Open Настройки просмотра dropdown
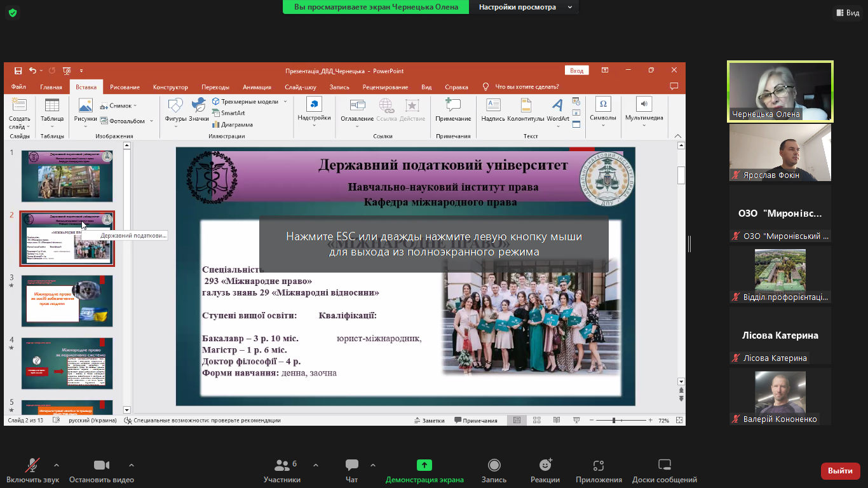The image size is (868, 488). (524, 7)
